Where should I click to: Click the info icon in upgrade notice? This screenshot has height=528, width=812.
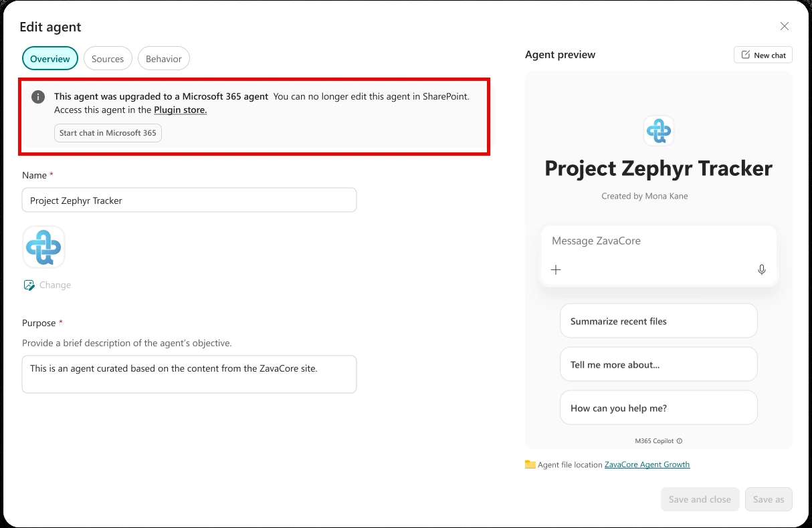click(38, 96)
